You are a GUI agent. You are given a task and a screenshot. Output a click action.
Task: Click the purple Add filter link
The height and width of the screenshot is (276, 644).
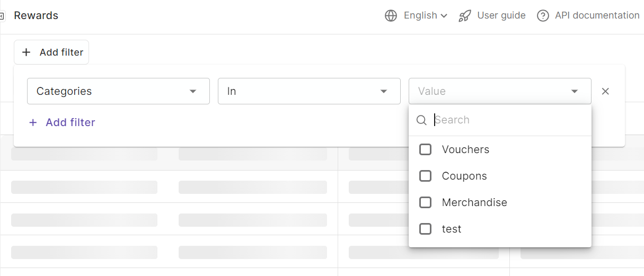pos(70,122)
